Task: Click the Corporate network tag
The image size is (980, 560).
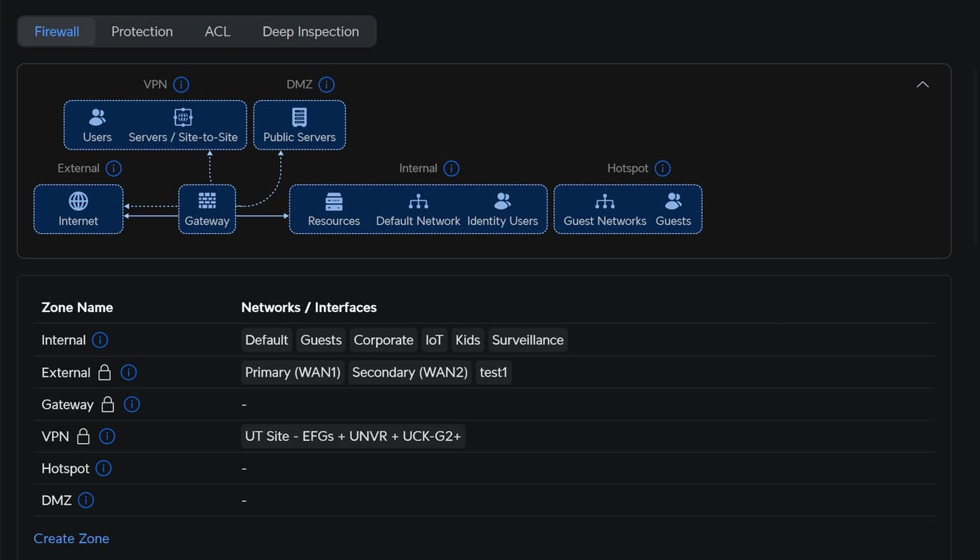Action: [x=384, y=340]
